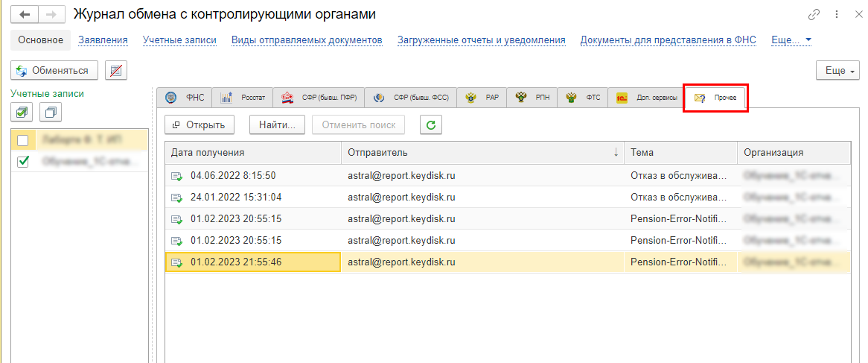868x363 pixels.
Task: Click the back navigation arrow
Action: 25,15
